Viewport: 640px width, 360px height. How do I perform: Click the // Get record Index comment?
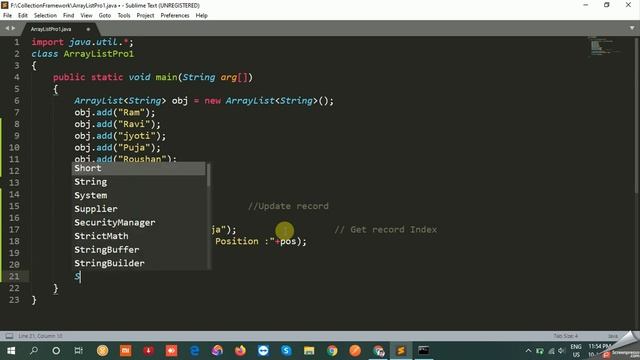385,229
